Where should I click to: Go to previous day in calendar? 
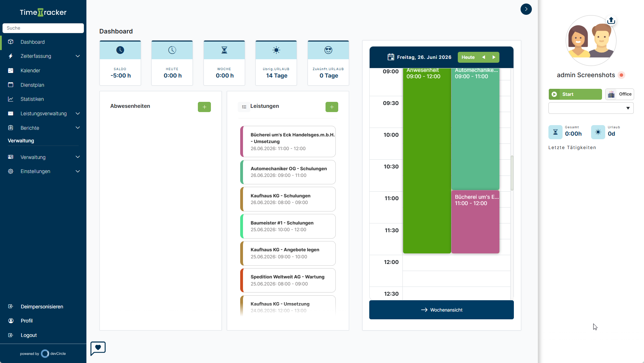(x=484, y=57)
